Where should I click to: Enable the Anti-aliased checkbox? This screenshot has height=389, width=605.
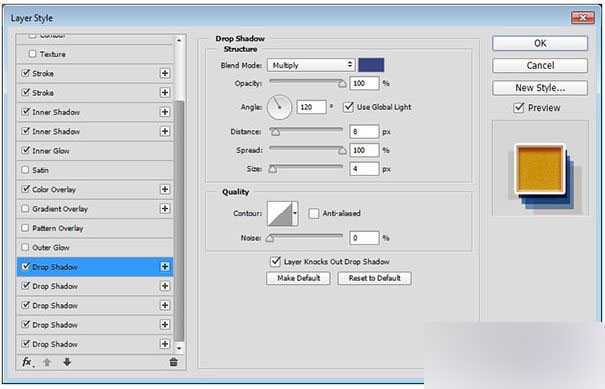click(314, 213)
